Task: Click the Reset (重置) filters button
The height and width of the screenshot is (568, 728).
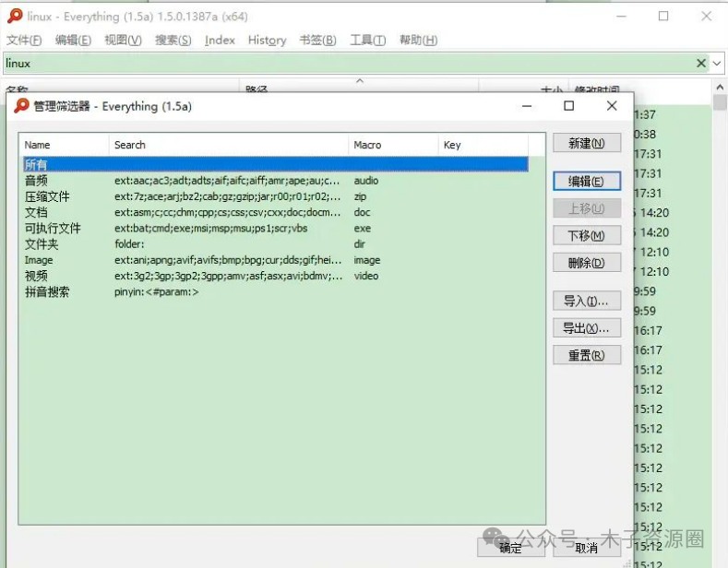Action: (587, 356)
